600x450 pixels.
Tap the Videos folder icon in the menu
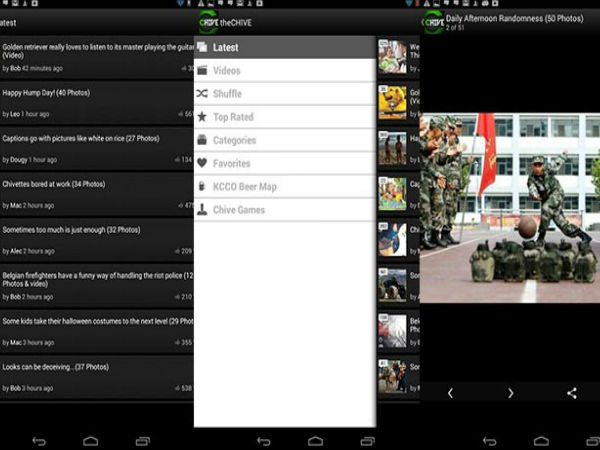click(x=203, y=71)
